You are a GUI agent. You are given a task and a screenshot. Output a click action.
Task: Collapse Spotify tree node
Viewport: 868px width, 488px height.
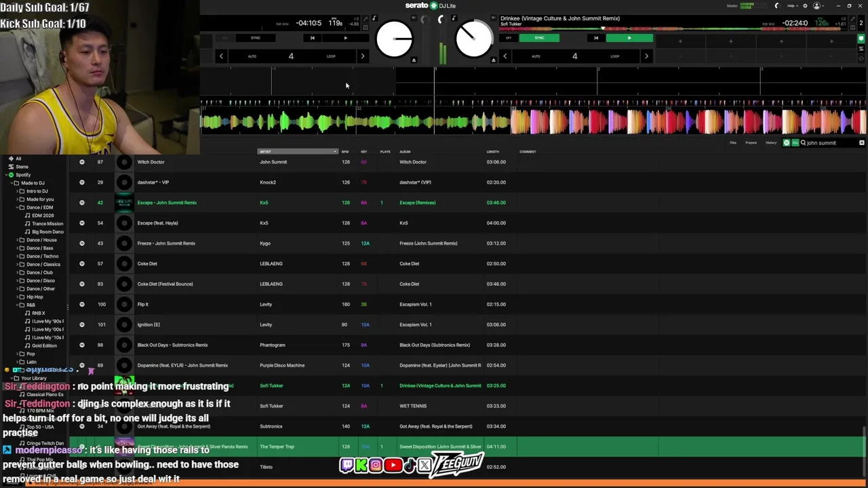click(x=5, y=175)
